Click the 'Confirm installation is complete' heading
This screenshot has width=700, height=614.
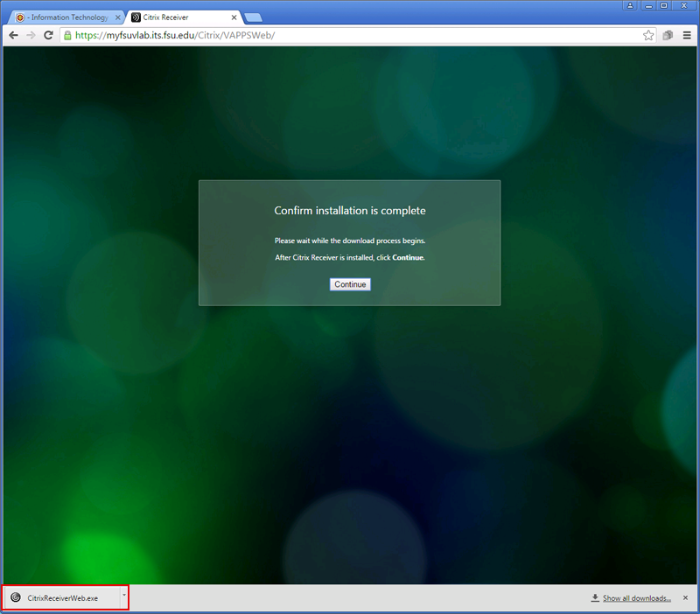click(350, 211)
